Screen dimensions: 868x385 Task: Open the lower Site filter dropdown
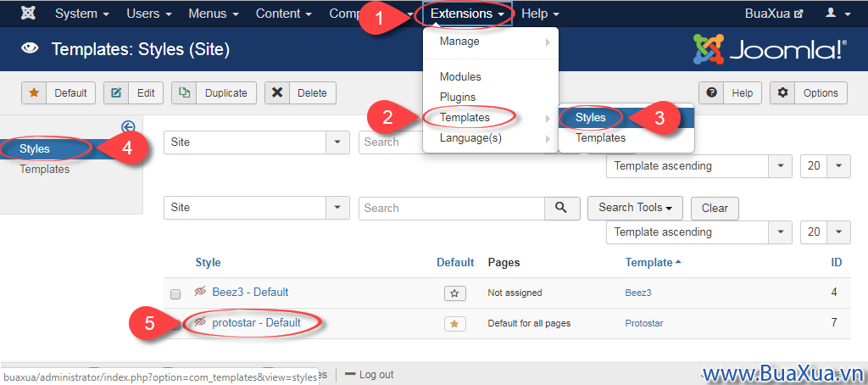point(257,208)
